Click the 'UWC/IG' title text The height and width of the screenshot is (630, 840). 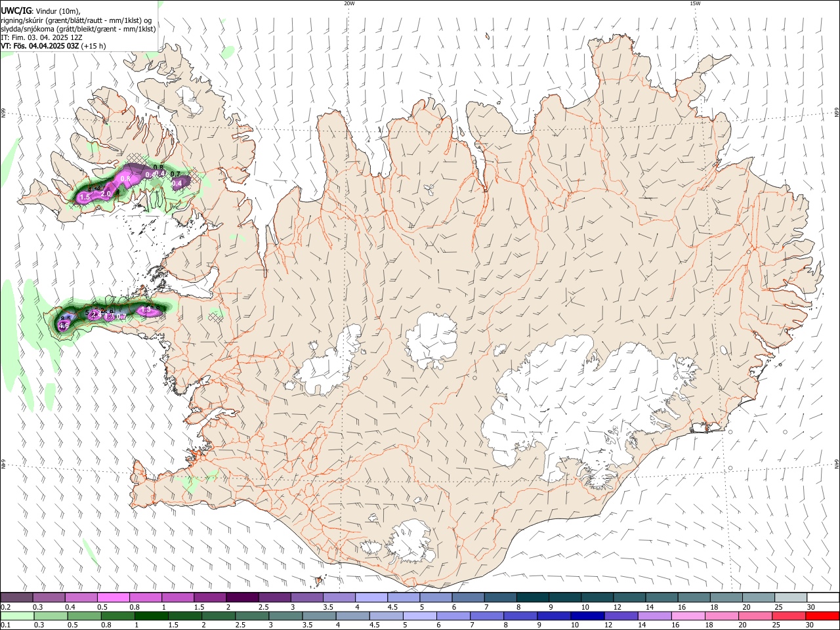[15, 10]
